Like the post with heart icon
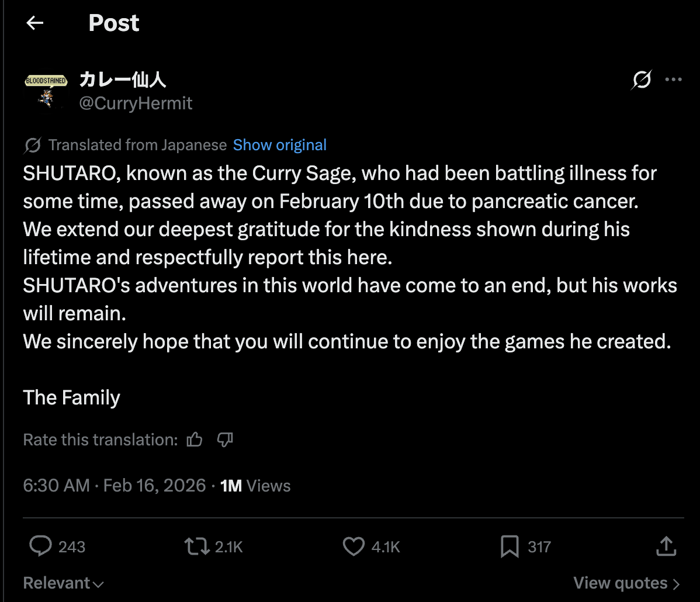This screenshot has height=602, width=700. click(x=353, y=546)
